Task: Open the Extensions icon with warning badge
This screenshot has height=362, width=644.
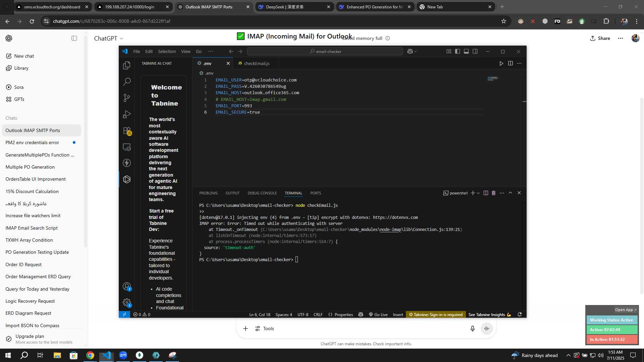Action: click(127, 131)
